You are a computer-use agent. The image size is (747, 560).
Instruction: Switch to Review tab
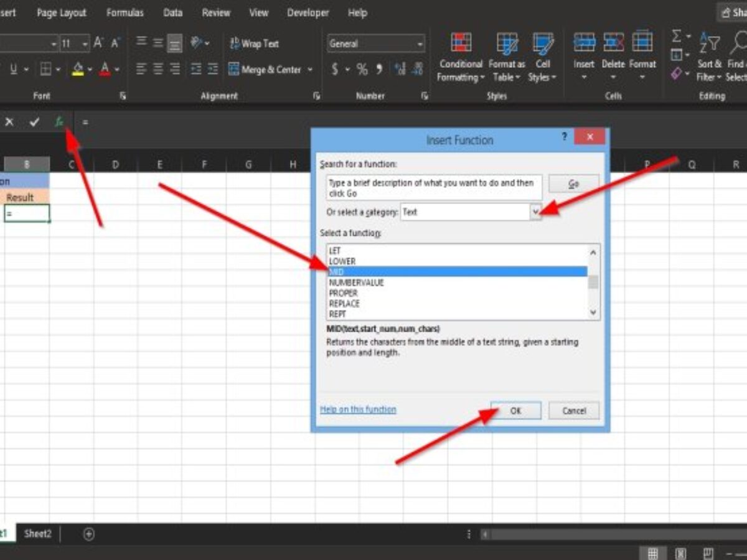(x=216, y=12)
